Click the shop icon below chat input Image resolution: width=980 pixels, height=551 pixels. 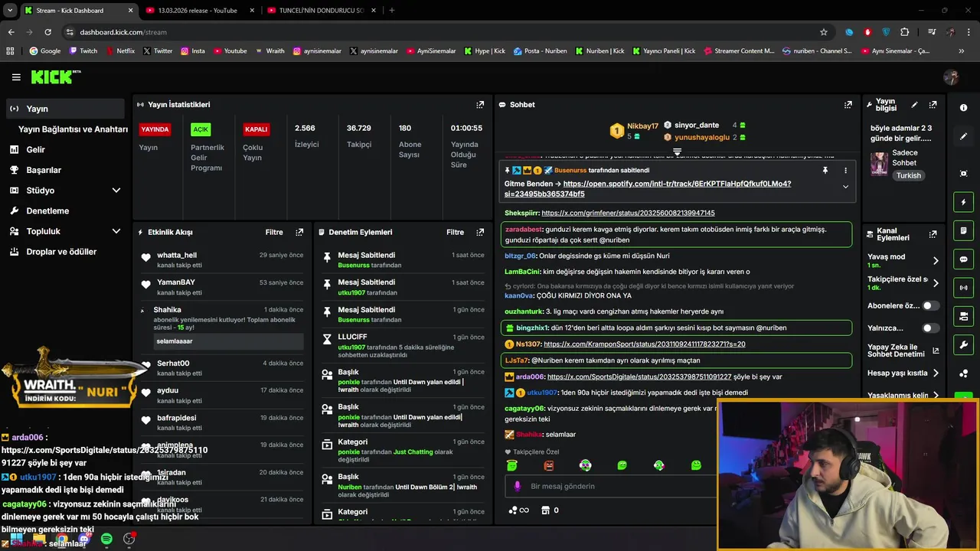(545, 510)
